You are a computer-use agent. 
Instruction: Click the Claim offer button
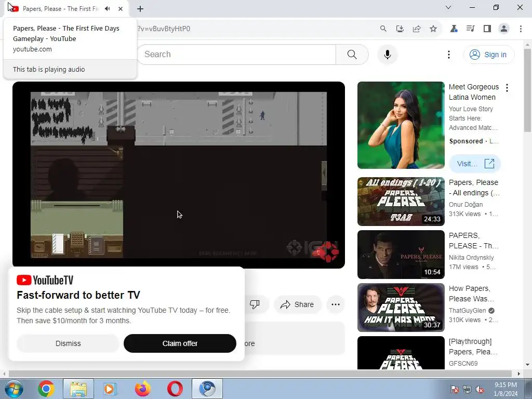[180, 343]
